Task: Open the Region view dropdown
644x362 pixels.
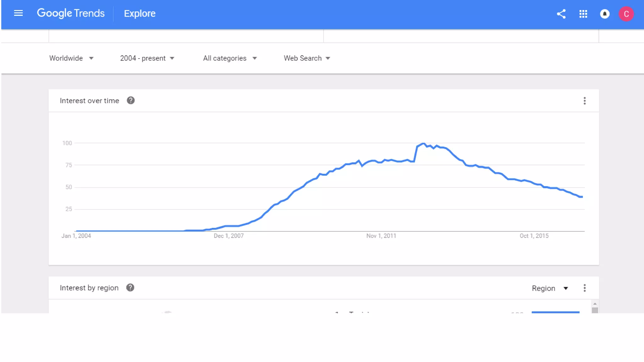Action: [550, 288]
